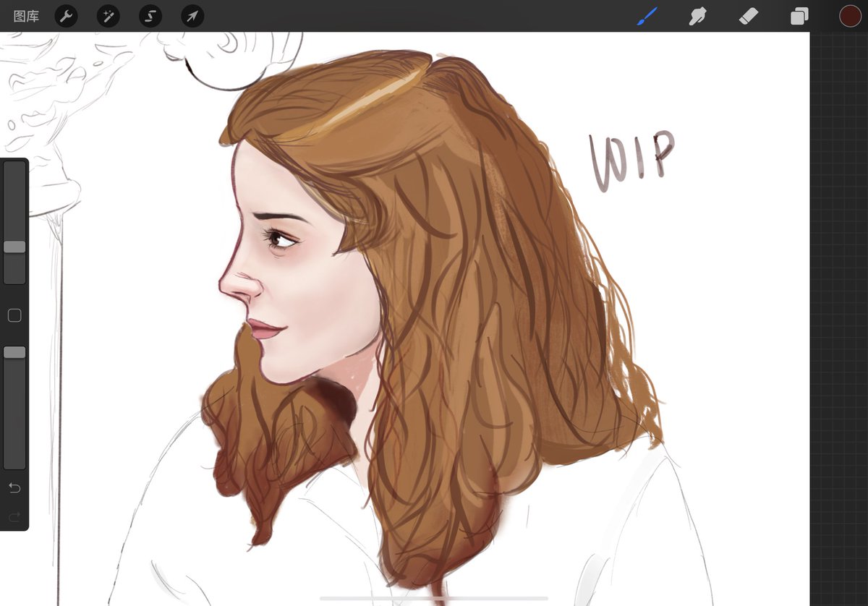Select the Selection S tool
This screenshot has height=606, width=868.
(x=150, y=16)
